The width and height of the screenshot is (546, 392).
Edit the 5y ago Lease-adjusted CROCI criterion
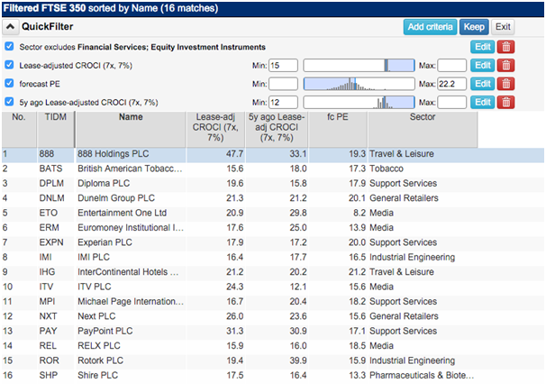click(x=483, y=103)
